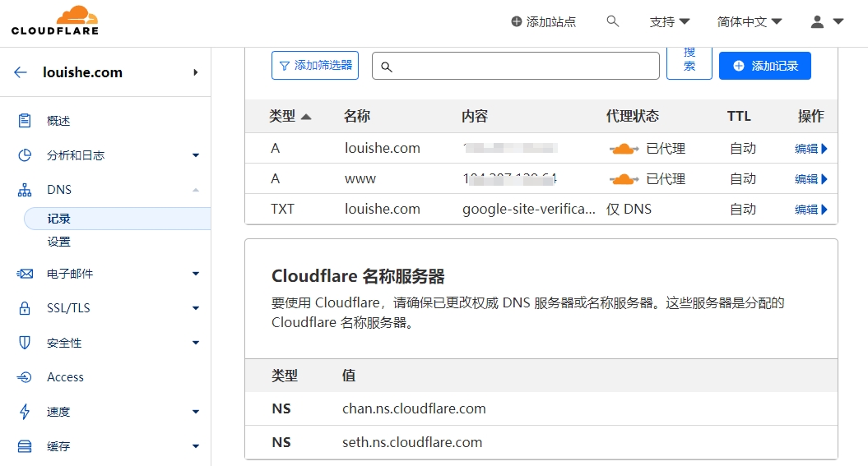Screen dimensions: 868x466
Task: Open the 简体中文 language dropdown
Action: tap(750, 21)
